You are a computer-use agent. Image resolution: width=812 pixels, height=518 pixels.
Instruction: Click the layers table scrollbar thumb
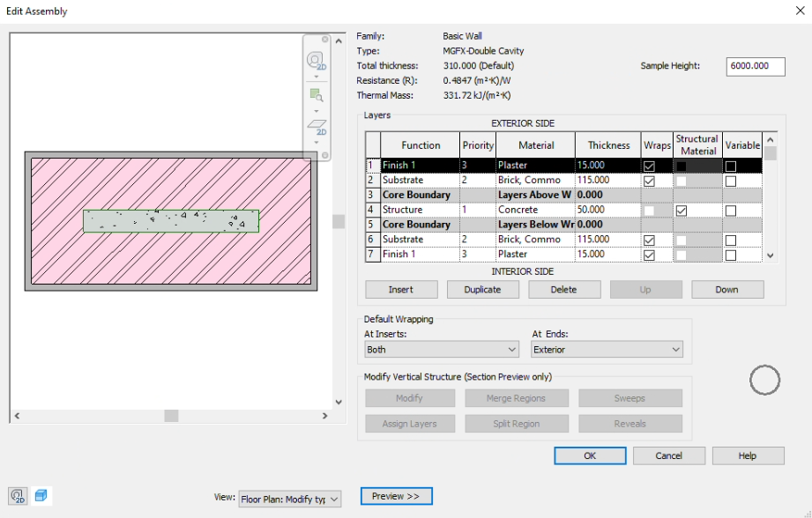click(x=770, y=153)
